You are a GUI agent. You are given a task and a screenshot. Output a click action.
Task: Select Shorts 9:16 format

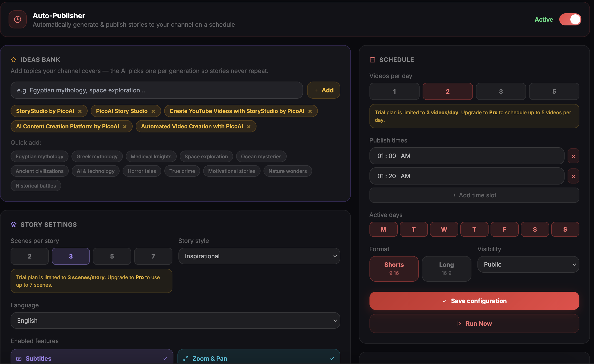(394, 269)
